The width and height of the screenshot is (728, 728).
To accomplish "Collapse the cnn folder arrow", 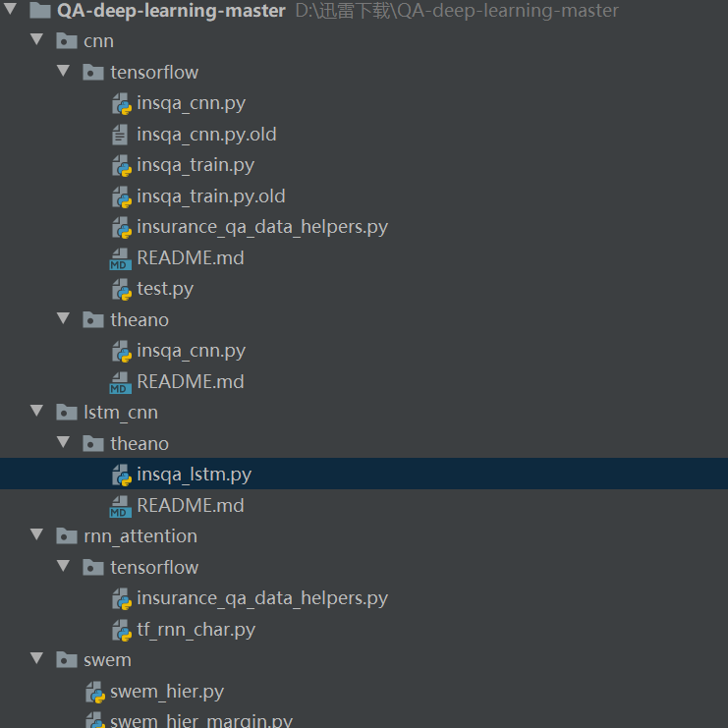I will 37,41.
